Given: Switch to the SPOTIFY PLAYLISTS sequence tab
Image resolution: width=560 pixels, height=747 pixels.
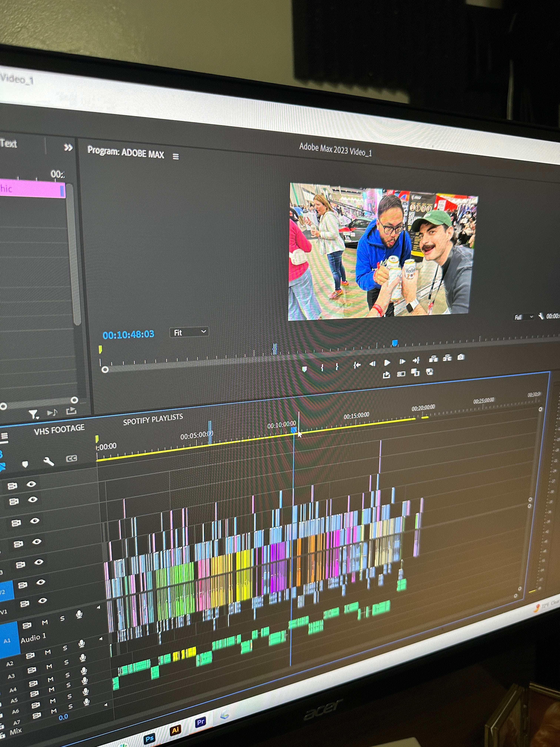Looking at the screenshot, I should click(153, 419).
